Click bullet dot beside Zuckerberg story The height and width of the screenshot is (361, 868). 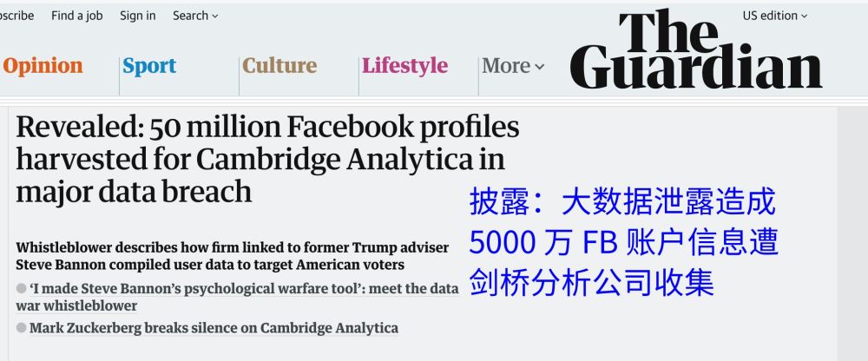pos(22,328)
